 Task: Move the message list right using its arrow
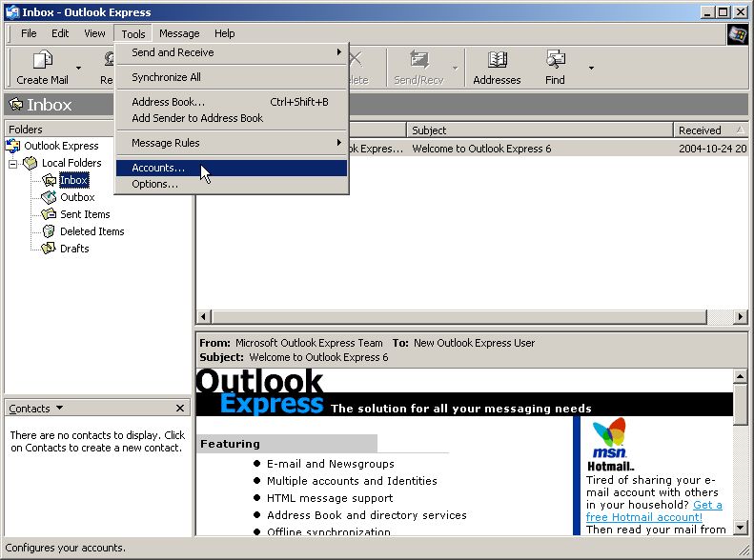(741, 316)
